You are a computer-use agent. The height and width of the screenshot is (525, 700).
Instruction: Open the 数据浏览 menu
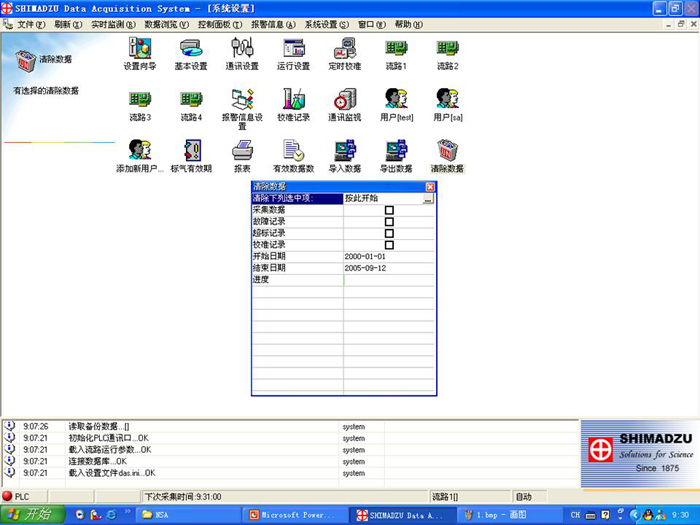(166, 24)
